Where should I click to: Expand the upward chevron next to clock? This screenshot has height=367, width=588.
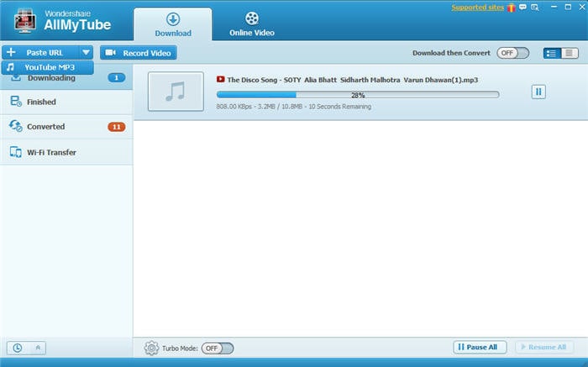pos(38,348)
